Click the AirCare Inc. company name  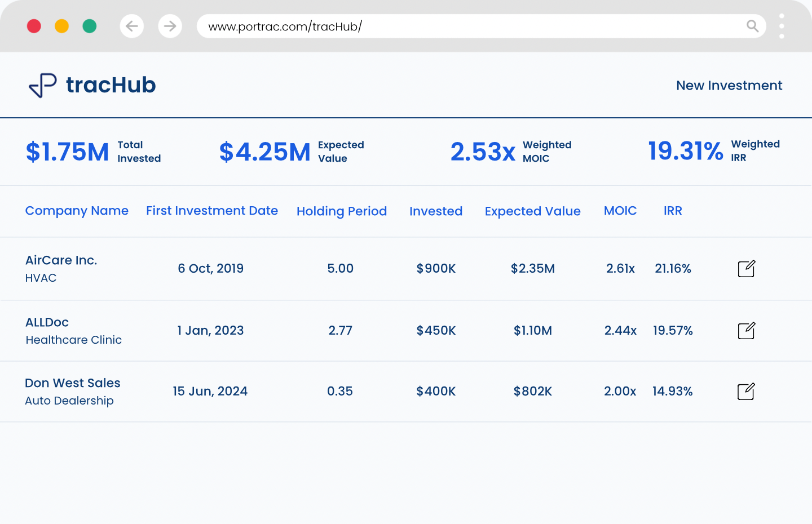[x=61, y=260]
